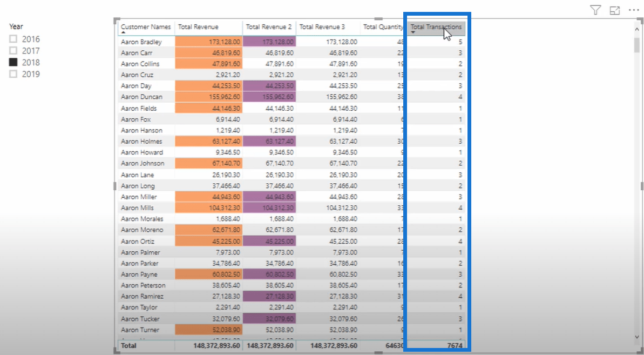
Task: Select customer Aaron Ramirez
Action: 142,296
